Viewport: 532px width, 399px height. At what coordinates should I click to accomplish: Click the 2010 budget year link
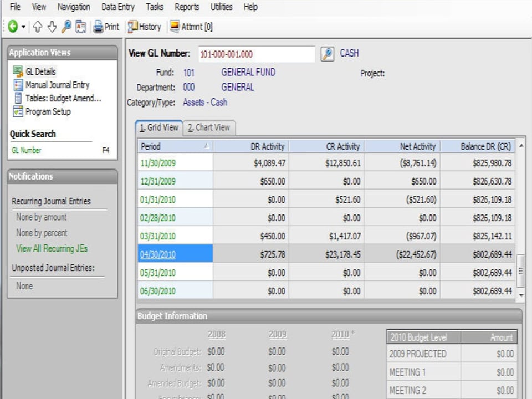pyautogui.click(x=340, y=335)
